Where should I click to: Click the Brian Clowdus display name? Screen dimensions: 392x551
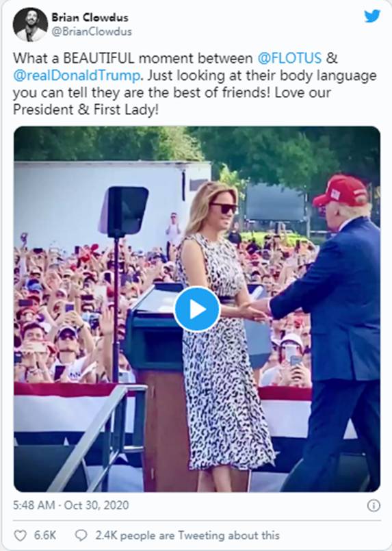90,18
